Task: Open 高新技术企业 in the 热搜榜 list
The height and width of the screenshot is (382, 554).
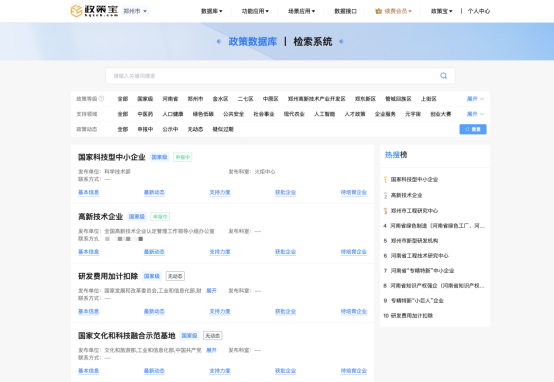Action: tap(406, 195)
